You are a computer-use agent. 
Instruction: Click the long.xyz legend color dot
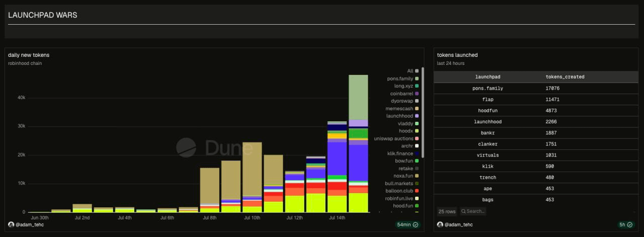(417, 86)
